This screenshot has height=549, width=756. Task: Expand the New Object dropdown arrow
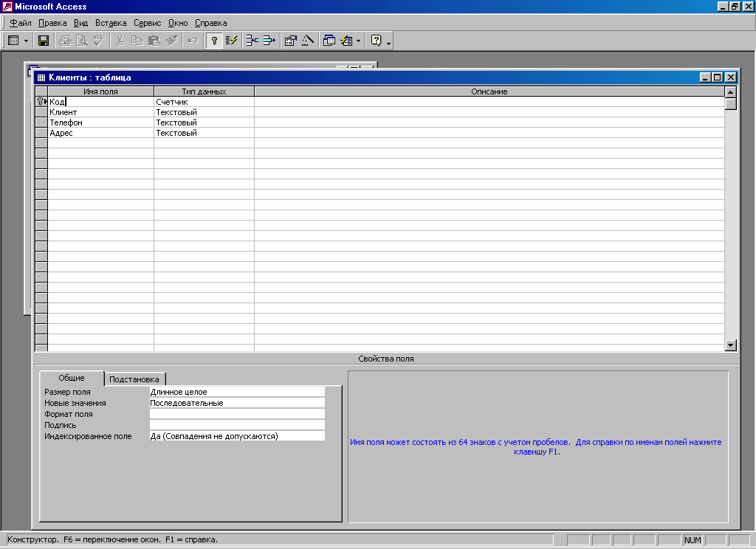(358, 41)
